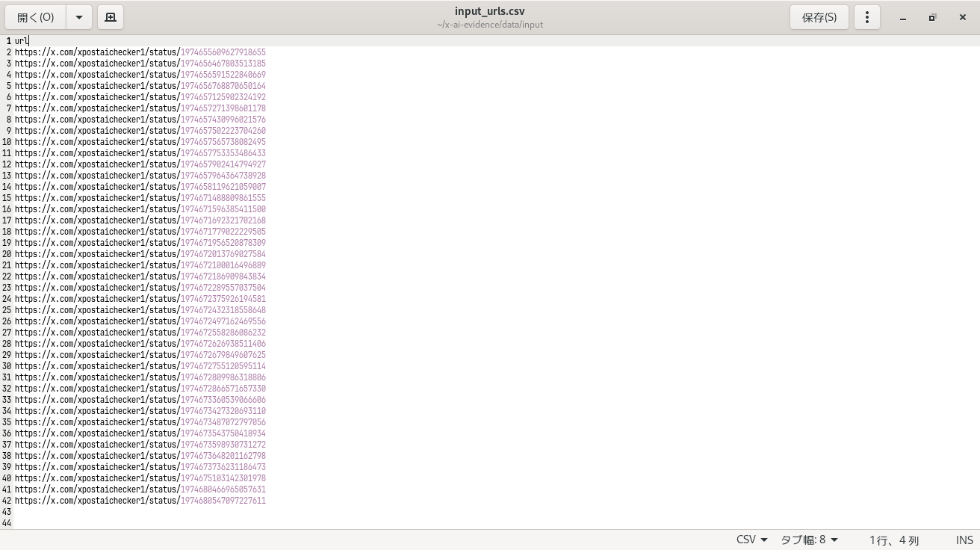This screenshot has width=980, height=550.
Task: Click the input_urls.csv title in header bar
Action: [489, 11]
